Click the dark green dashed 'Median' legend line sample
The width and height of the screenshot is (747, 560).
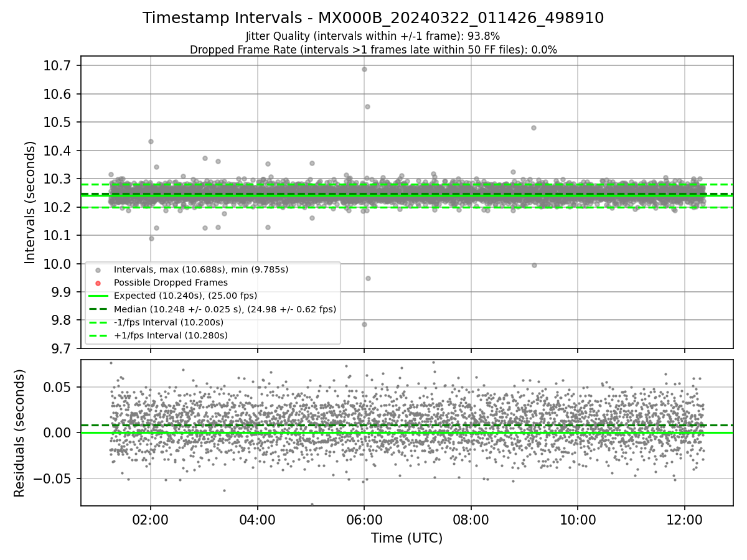[x=97, y=309]
